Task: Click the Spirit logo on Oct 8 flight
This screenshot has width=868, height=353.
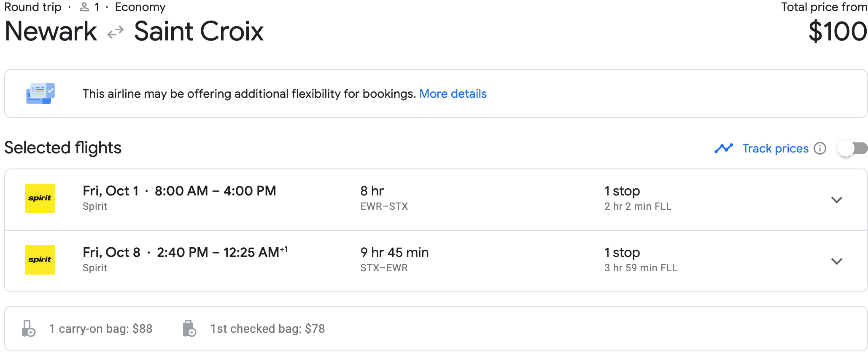Action: click(x=40, y=260)
